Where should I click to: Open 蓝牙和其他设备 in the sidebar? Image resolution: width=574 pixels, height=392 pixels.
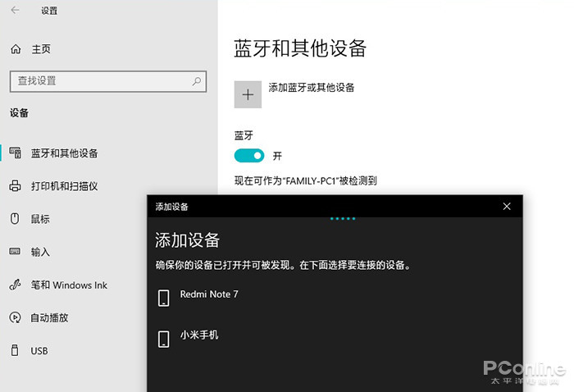65,153
